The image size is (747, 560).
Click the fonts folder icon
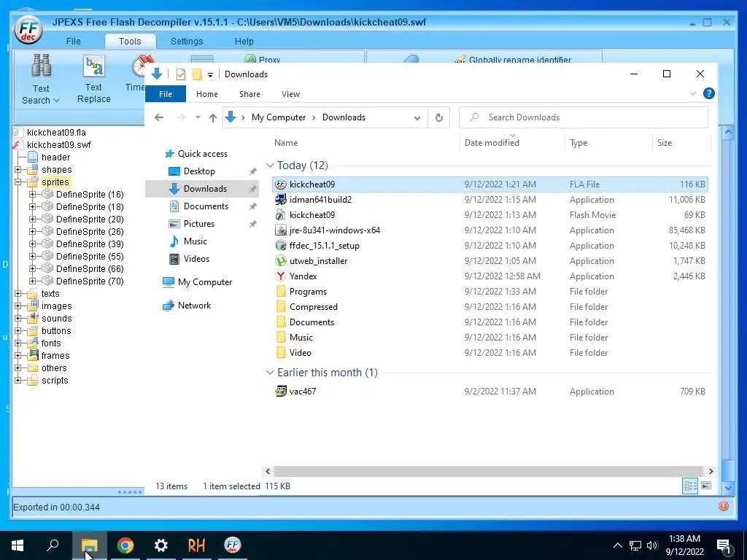pyautogui.click(x=32, y=343)
